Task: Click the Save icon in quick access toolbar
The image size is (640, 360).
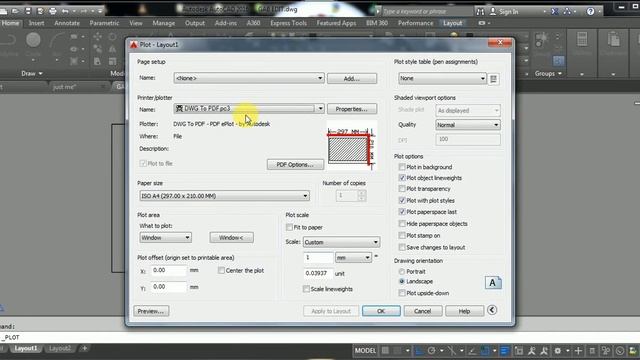Action: (28, 11)
